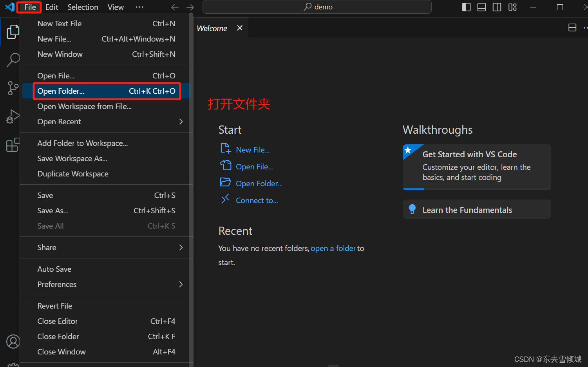This screenshot has height=367, width=588.
Task: Choose Close Editor
Action: 106,321
